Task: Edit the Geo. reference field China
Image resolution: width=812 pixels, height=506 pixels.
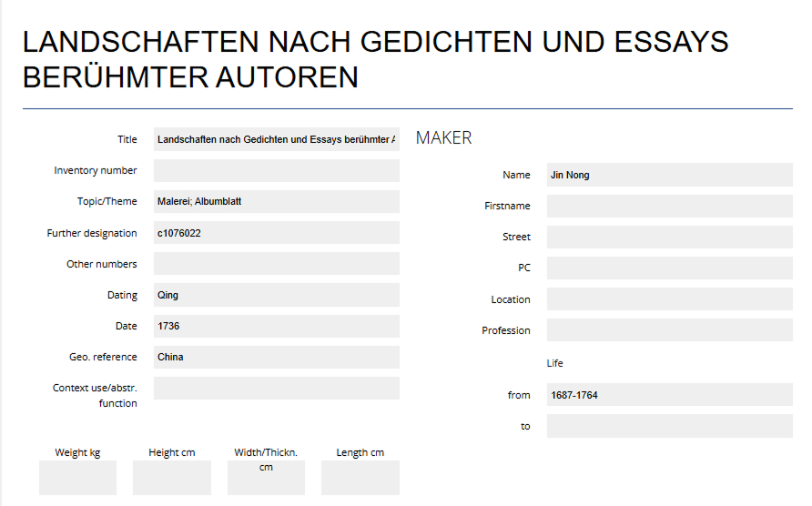Action: 276,357
